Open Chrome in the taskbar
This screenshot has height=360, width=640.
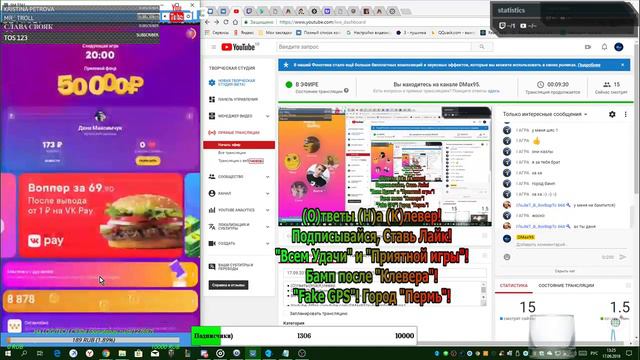[106, 353]
